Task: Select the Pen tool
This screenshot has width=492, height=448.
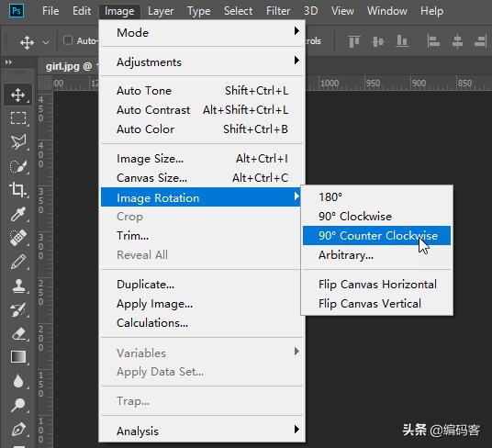Action: point(17,429)
